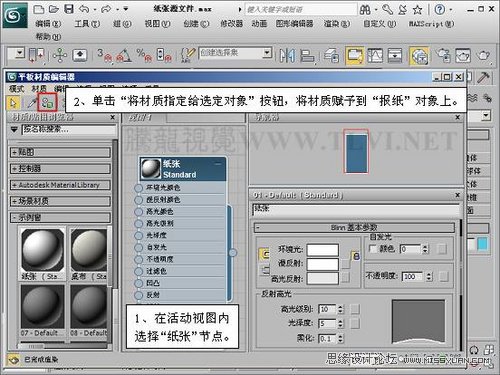Image resolution: width=500 pixels, height=375 pixels.
Task: Open browser options triangle beside search
Action: [14, 129]
